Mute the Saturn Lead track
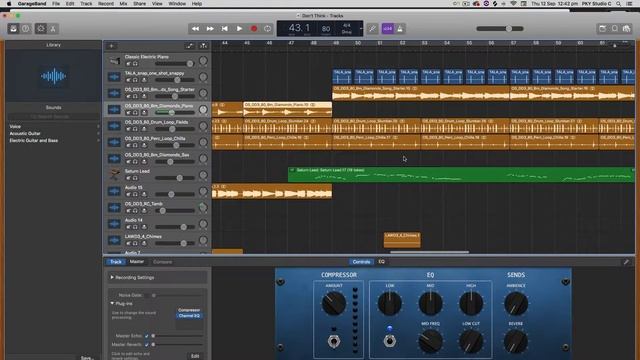This screenshot has height=360, width=640. coord(128,178)
